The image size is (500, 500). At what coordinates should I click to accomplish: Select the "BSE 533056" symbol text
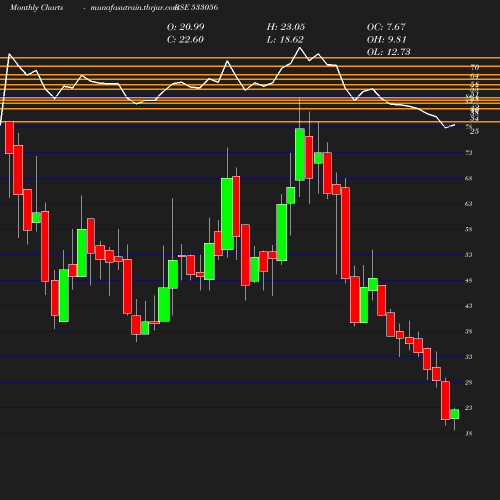coord(197,7)
